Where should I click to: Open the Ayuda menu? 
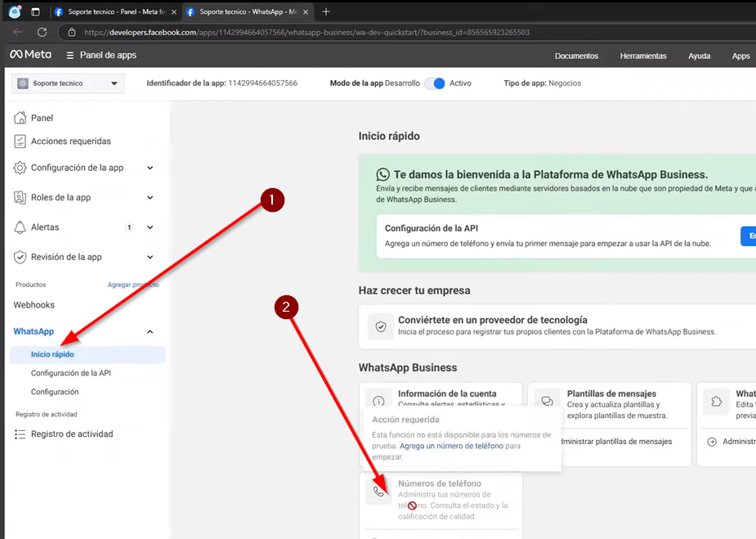pos(699,56)
